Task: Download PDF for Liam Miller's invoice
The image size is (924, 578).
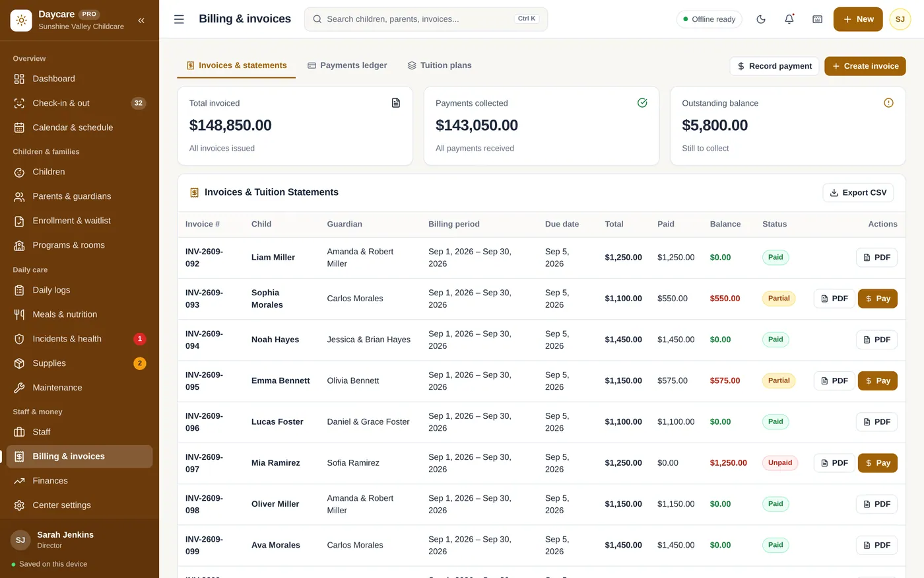Action: [x=876, y=258]
